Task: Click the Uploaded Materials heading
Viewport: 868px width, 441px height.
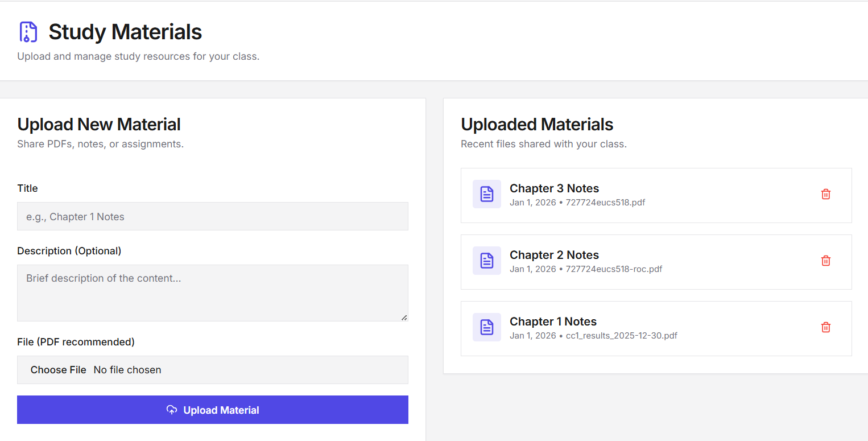Action: point(537,124)
